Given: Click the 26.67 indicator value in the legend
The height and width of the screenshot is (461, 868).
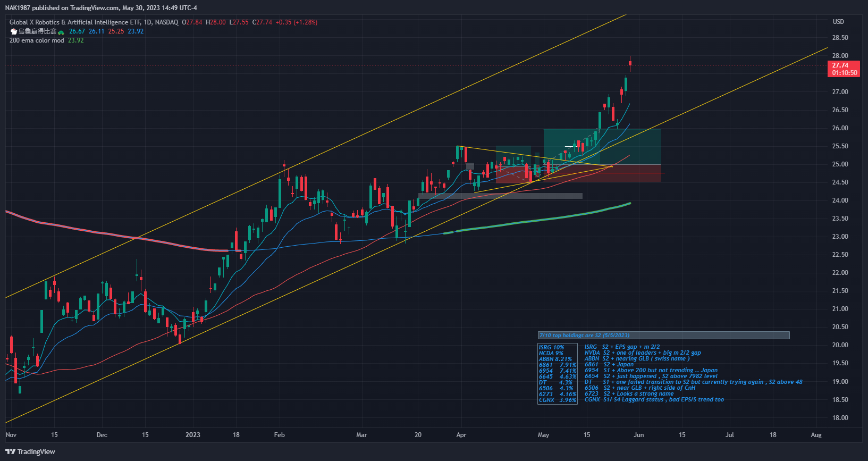Looking at the screenshot, I should (77, 31).
